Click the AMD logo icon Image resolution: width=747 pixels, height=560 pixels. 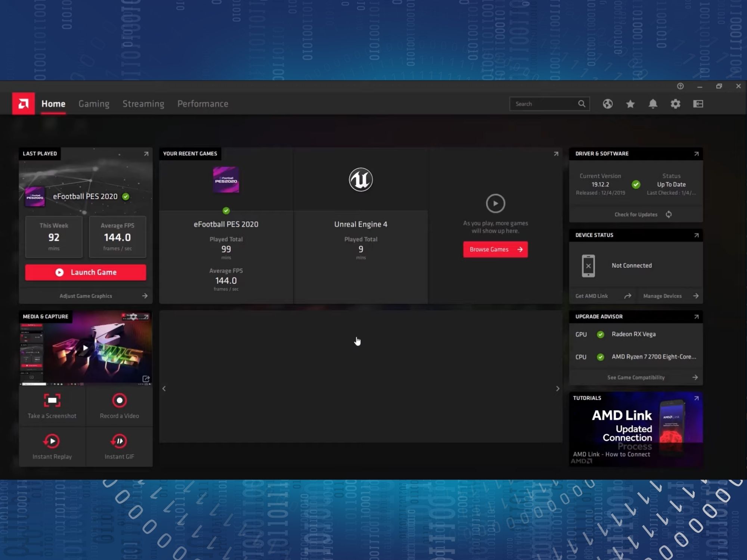pos(23,103)
